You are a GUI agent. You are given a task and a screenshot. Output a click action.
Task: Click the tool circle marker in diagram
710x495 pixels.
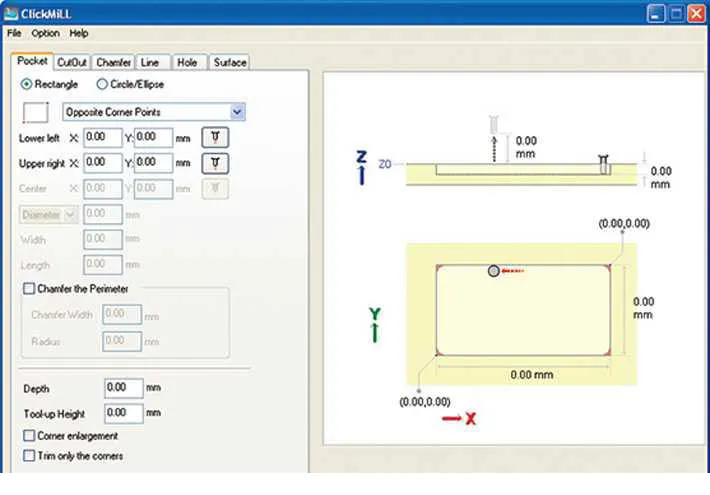click(492, 271)
